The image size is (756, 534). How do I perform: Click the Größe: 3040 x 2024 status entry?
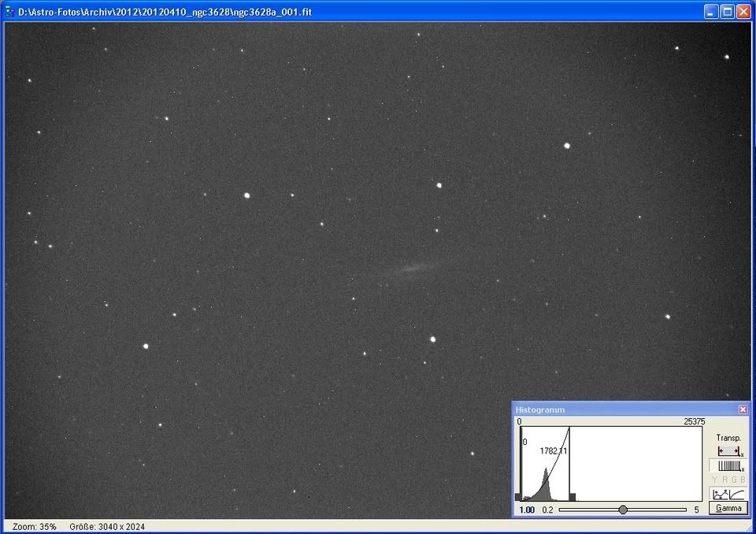(x=107, y=527)
